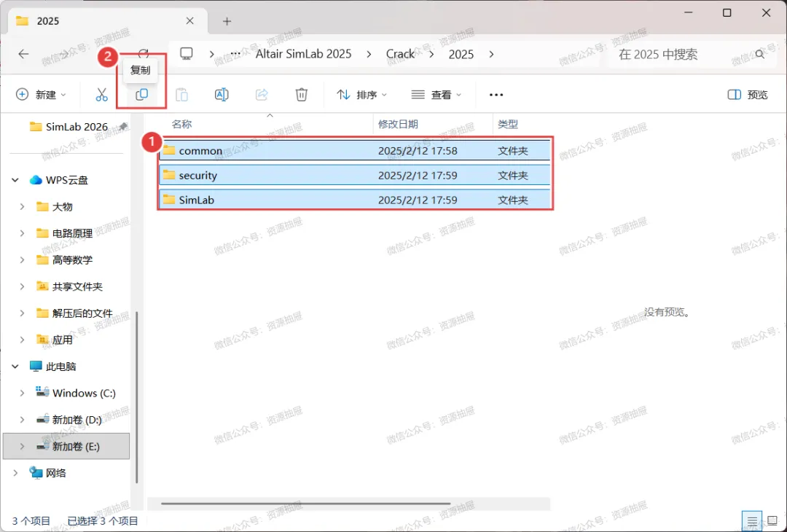Sort by 类型 column header
Image resolution: width=787 pixels, height=532 pixels.
coord(508,124)
